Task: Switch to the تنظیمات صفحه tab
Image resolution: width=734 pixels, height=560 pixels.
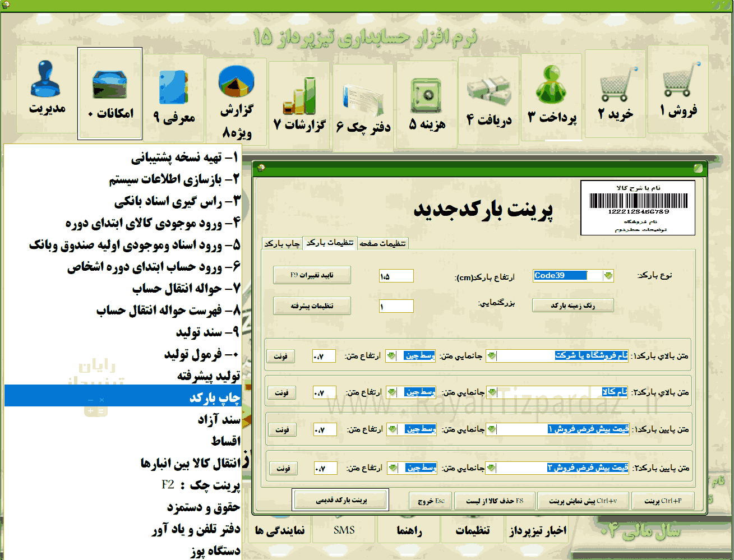Action: 383,244
